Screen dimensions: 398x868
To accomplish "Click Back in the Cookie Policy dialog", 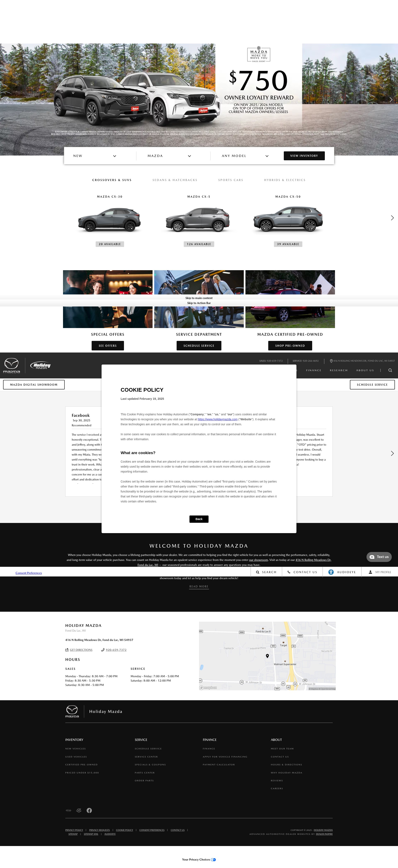I will pyautogui.click(x=199, y=519).
